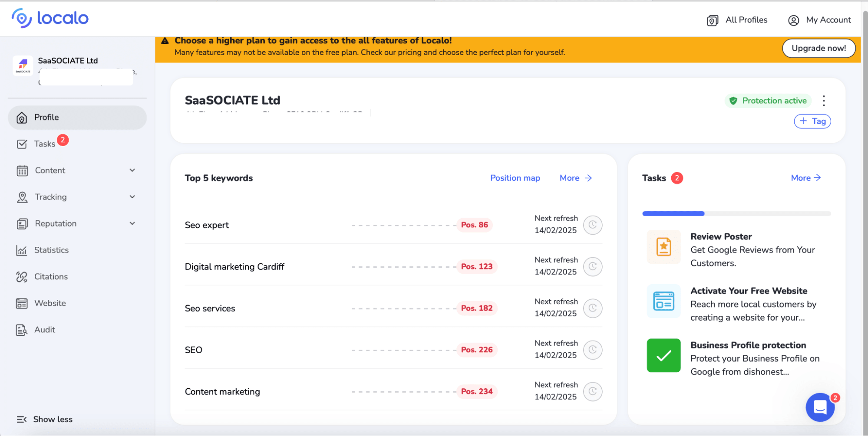Screen dimensions: 868x436
Task: Click the Statistics chart icon
Action: click(x=22, y=250)
